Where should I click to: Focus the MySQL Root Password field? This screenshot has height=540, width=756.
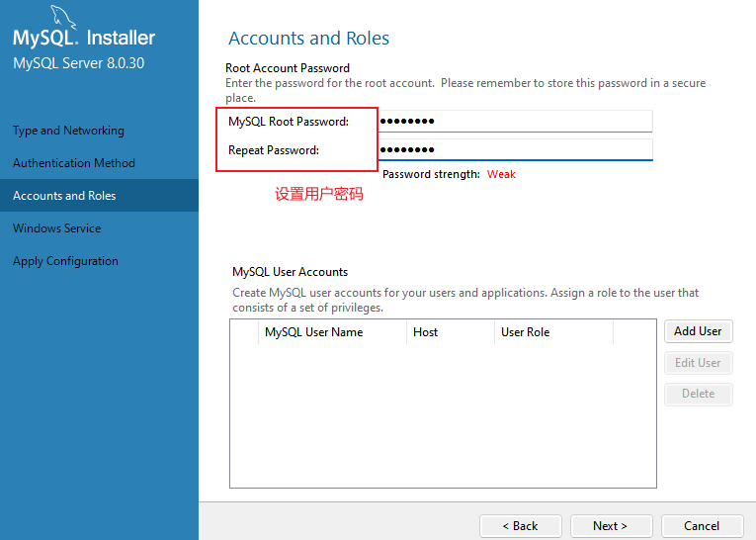pyautogui.click(x=515, y=121)
